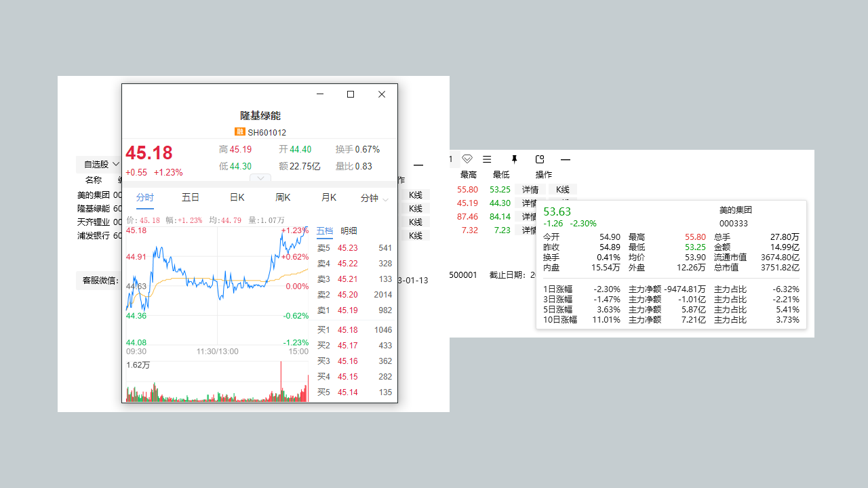Click the diamond favorite icon in the toolbar

pyautogui.click(x=467, y=159)
